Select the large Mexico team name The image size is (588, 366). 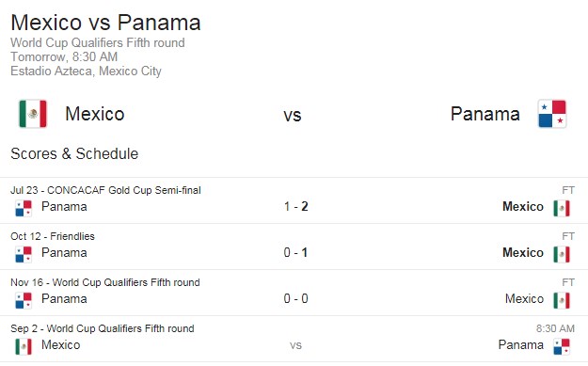click(94, 114)
